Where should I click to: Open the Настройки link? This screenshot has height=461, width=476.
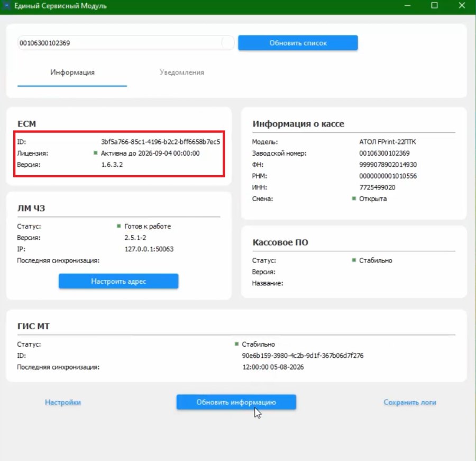(63, 402)
